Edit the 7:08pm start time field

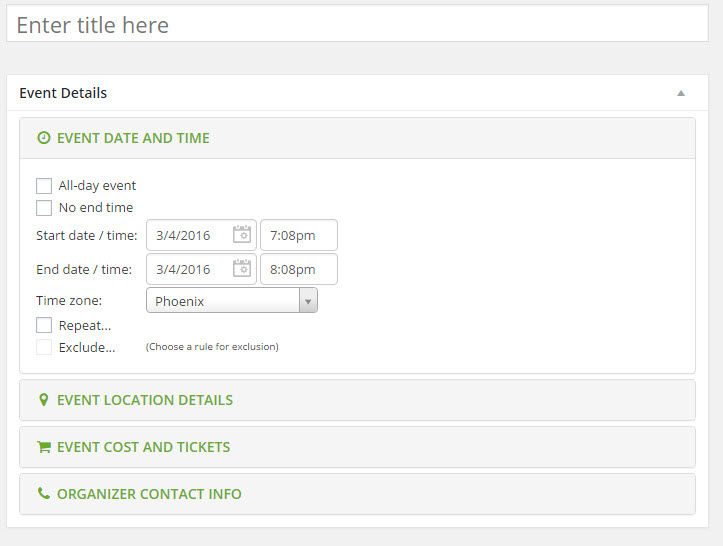point(299,235)
